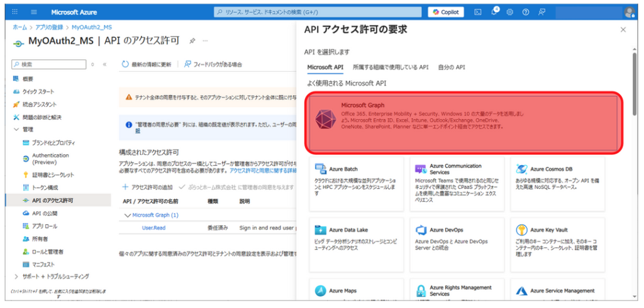Image resolution: width=644 pixels, height=308 pixels.
Task: Open Cloud Shell from the top bar
Action: pyautogui.click(x=478, y=12)
